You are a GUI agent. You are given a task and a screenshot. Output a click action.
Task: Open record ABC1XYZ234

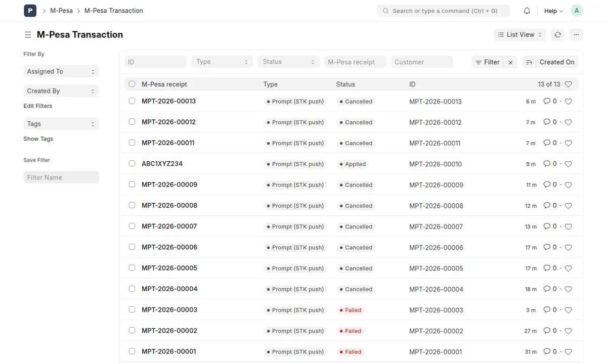162,164
